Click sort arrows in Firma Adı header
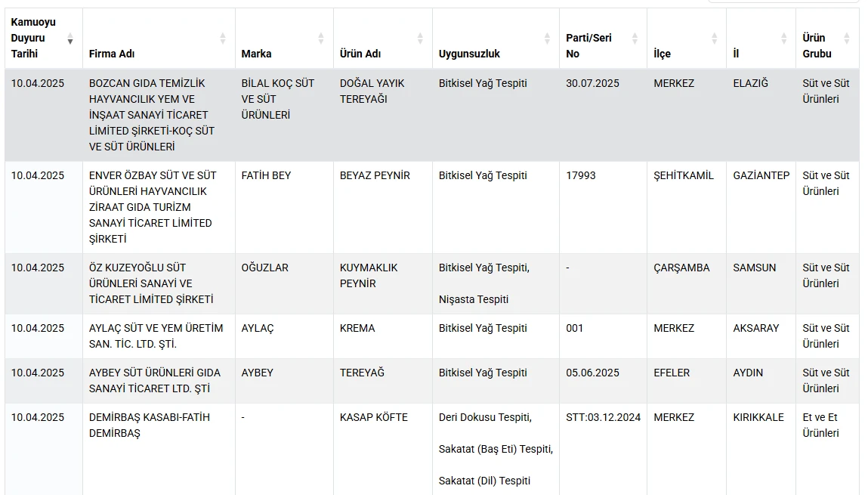This screenshot has height=495, width=868. [x=223, y=39]
